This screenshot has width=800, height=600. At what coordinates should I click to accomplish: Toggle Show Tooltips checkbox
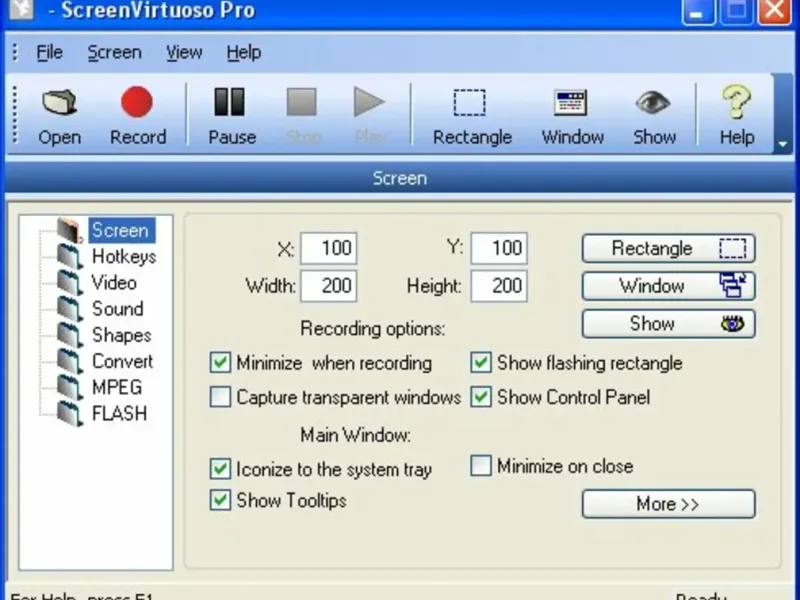coord(220,501)
